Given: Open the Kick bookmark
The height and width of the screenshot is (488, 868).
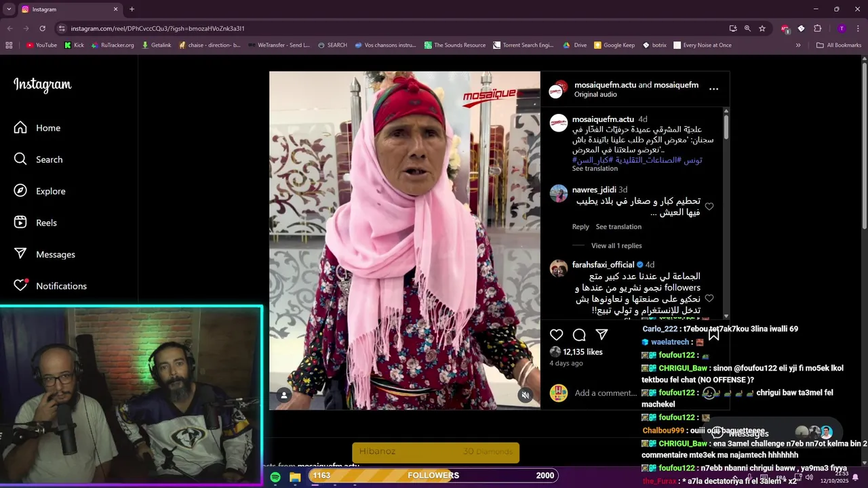Looking at the screenshot, I should pyautogui.click(x=74, y=45).
